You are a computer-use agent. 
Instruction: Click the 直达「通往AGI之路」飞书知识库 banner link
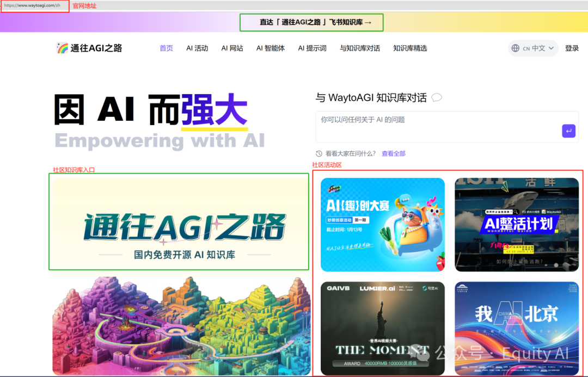315,22
